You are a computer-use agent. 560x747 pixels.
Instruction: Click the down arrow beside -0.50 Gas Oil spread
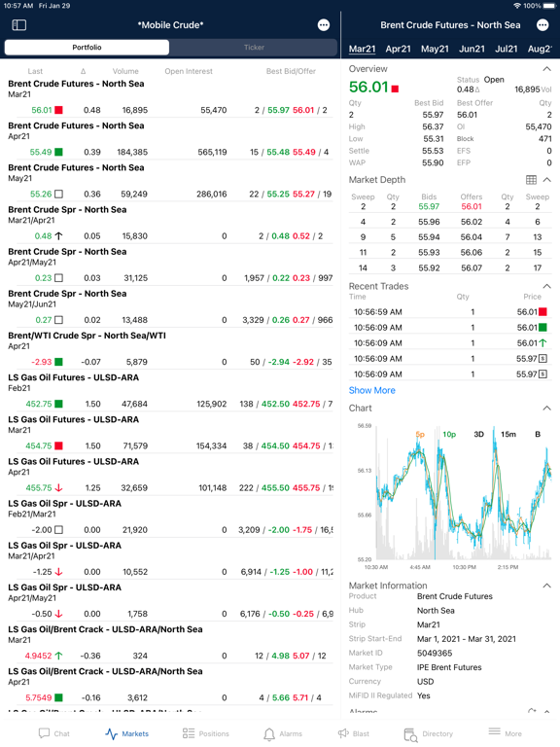[58, 614]
